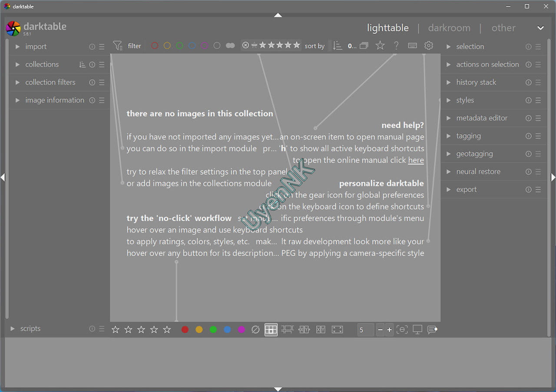The image size is (556, 392).
Task: Collapse the bottom panel with the bottom-edge arrow
Action: (278, 389)
